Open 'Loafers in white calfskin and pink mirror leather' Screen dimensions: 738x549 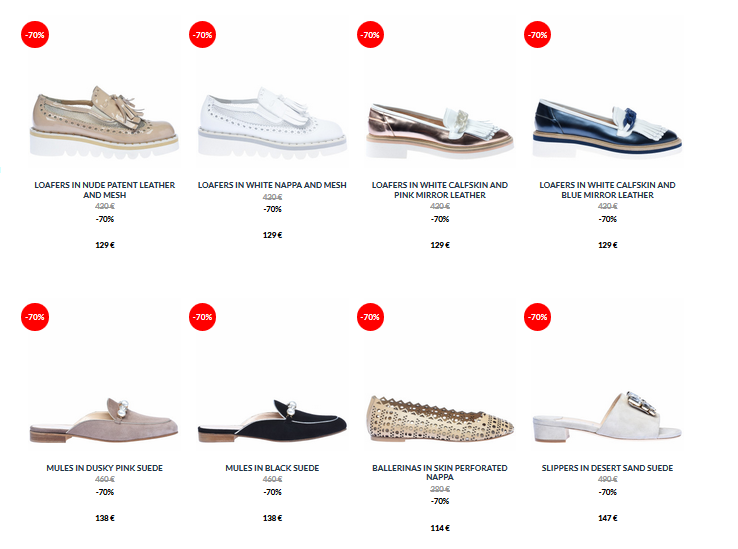click(x=440, y=190)
